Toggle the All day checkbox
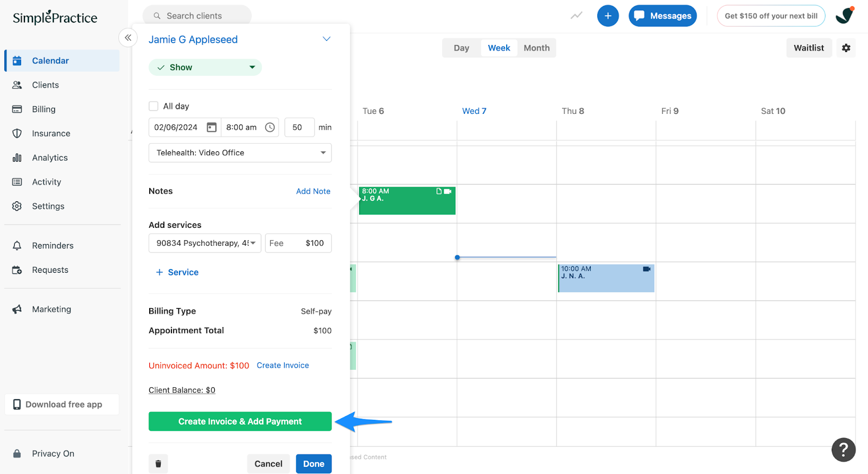Image resolution: width=868 pixels, height=474 pixels. [154, 106]
